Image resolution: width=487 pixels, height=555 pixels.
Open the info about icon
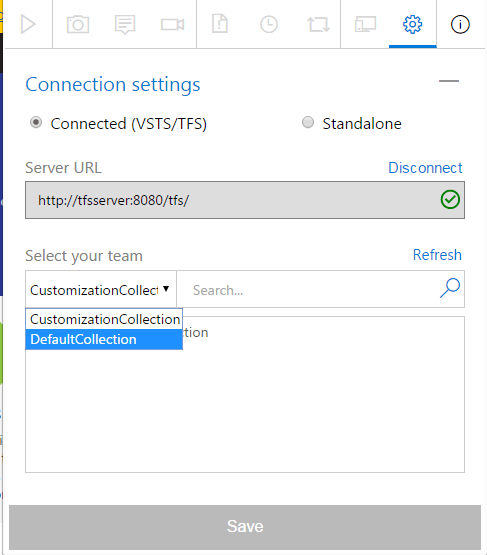[460, 24]
